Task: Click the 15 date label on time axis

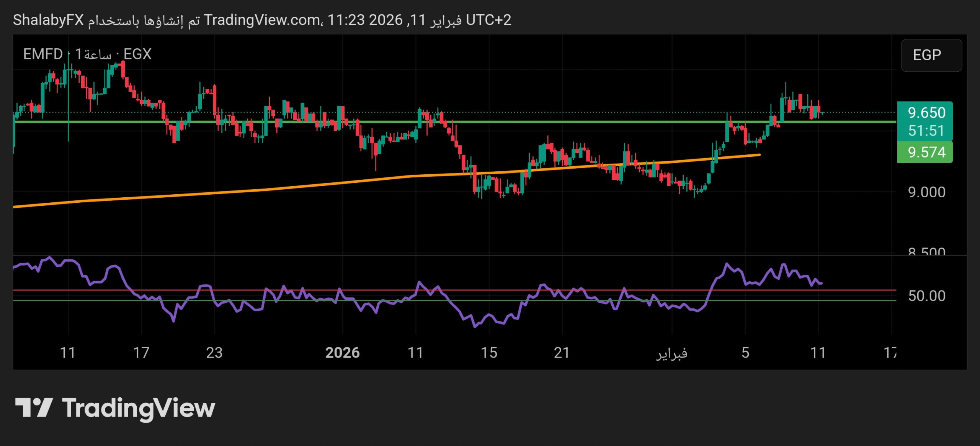Action: coord(489,353)
